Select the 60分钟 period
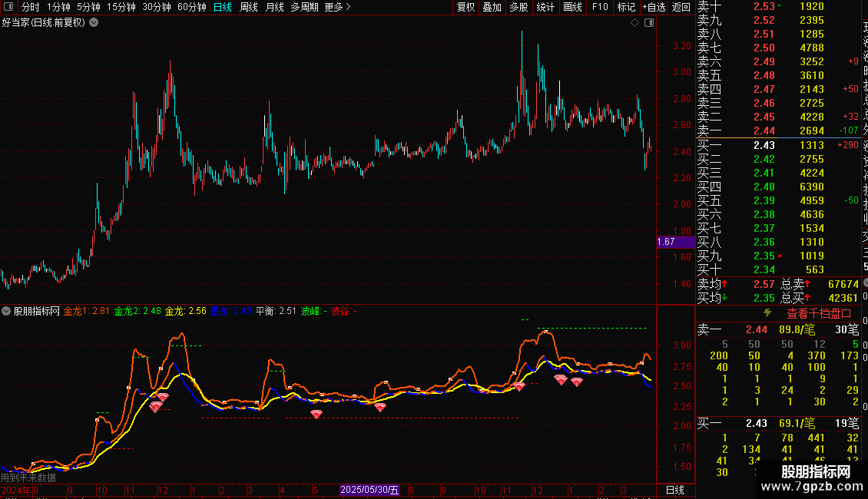Viewport: 868px width, 499px height. 192,7
